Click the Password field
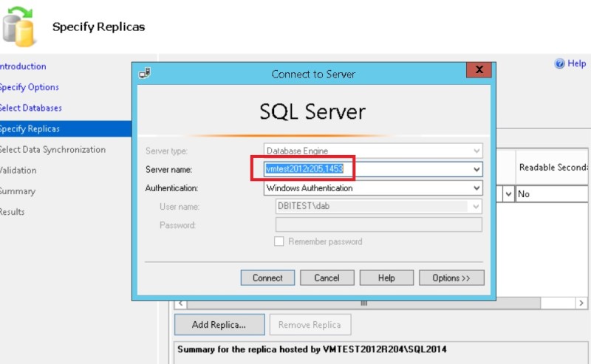Image resolution: width=591 pixels, height=364 pixels. pyautogui.click(x=379, y=224)
